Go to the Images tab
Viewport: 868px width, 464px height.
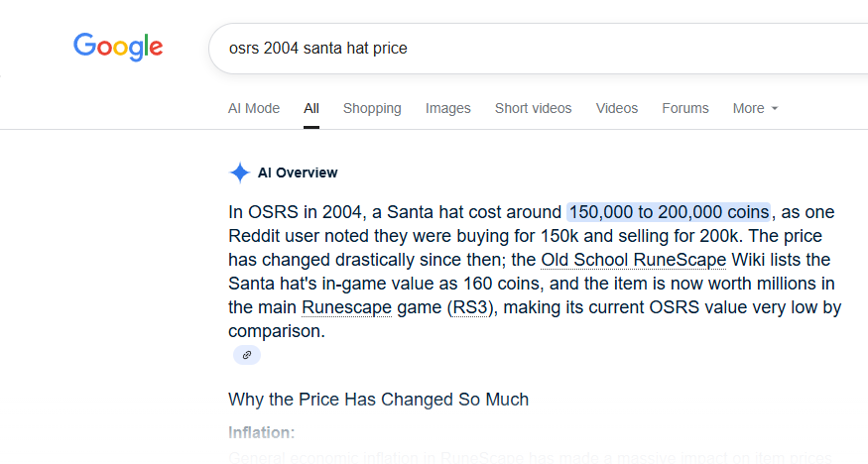(447, 108)
